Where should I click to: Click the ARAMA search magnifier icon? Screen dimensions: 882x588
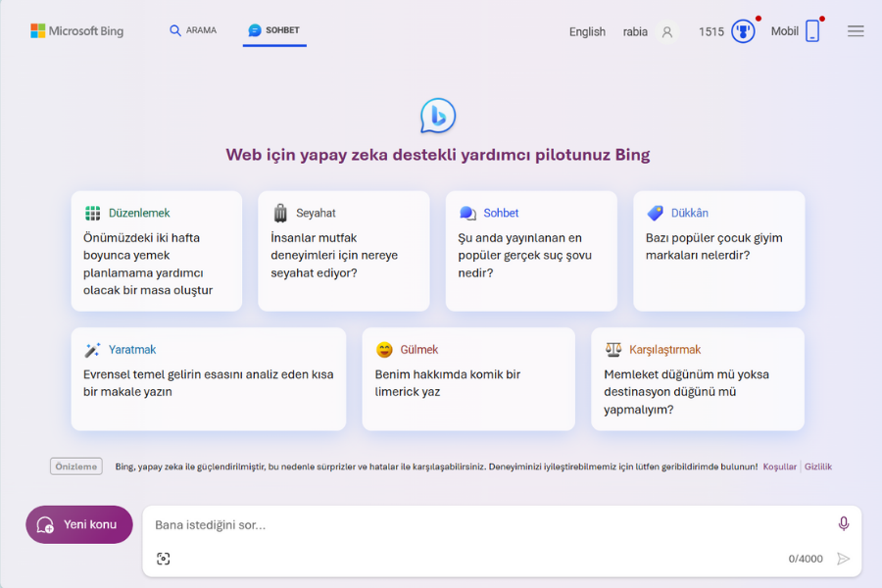(175, 30)
